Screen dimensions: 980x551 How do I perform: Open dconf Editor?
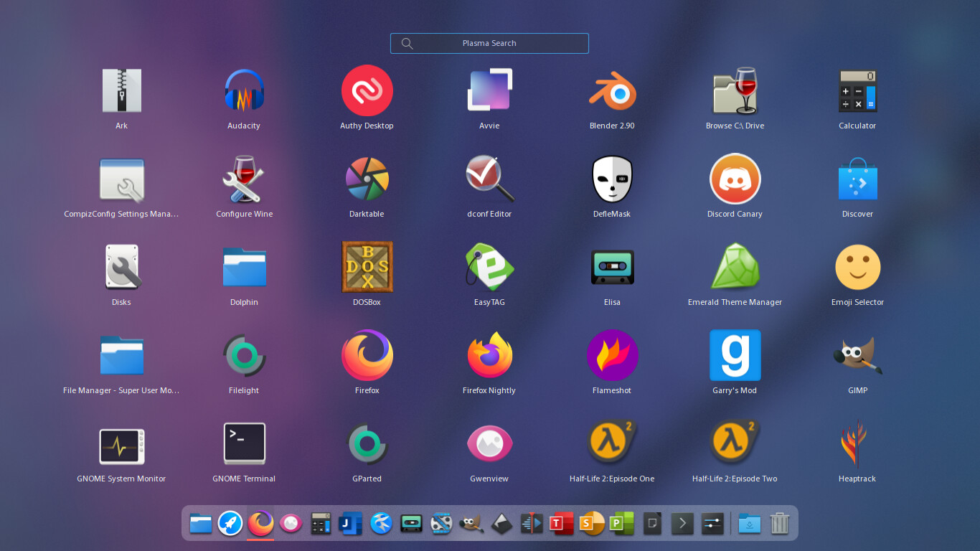click(x=489, y=179)
